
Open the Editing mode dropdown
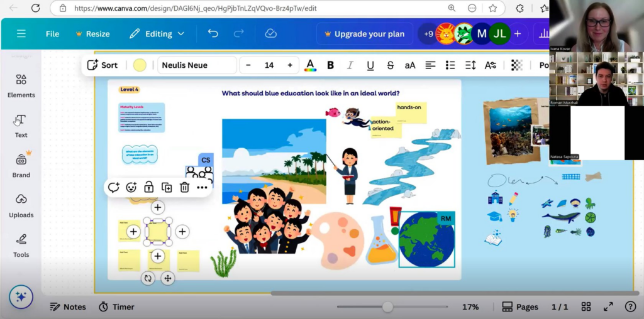coord(157,34)
